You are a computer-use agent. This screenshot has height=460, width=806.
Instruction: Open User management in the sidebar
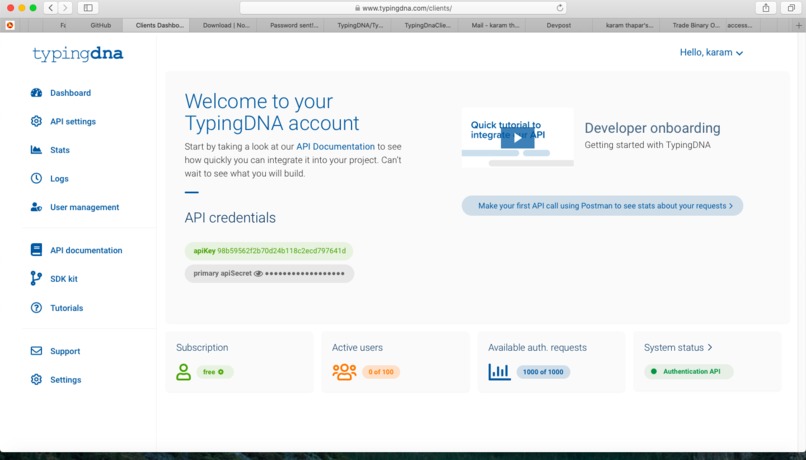85,207
